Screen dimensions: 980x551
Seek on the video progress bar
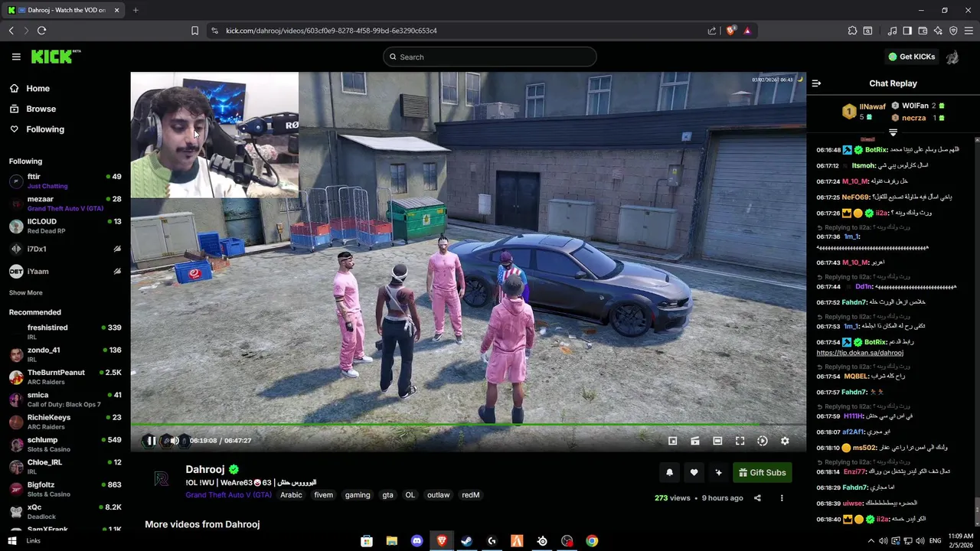coord(468,425)
